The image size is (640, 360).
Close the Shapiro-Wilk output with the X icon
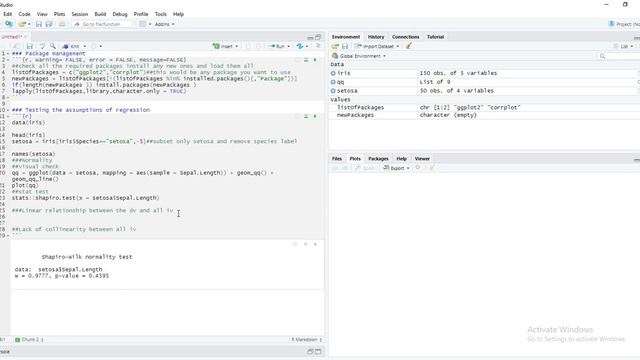click(315, 244)
